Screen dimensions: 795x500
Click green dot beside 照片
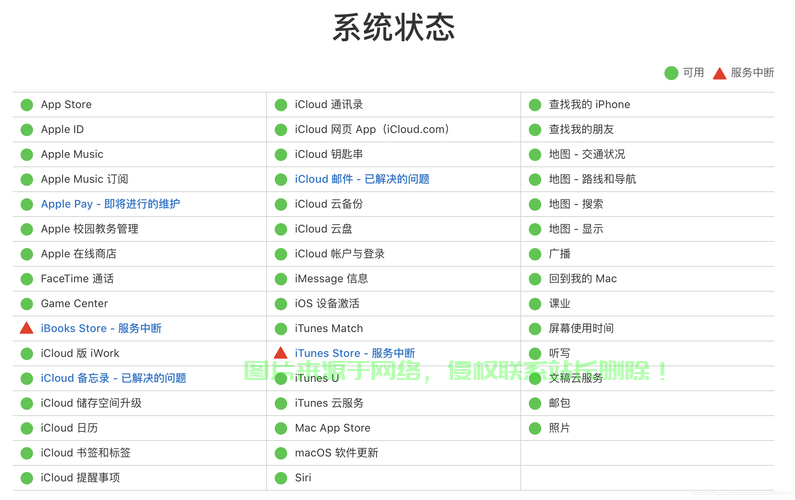535,428
